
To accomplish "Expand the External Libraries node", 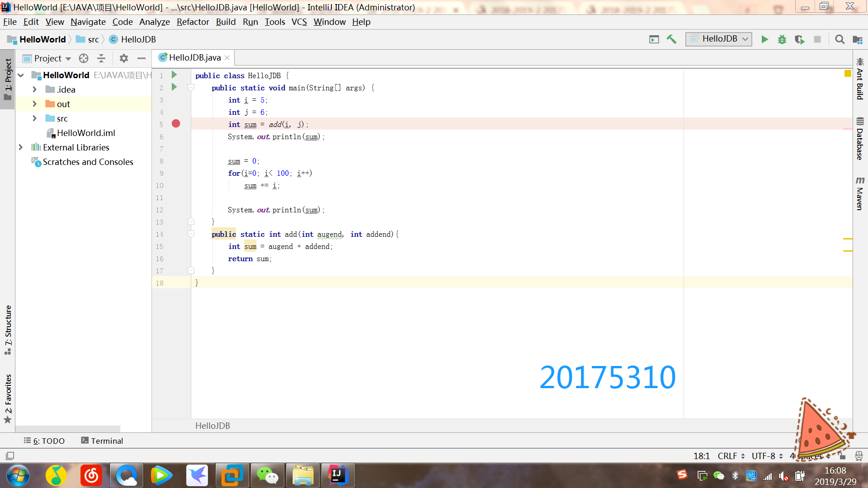I will click(x=20, y=146).
